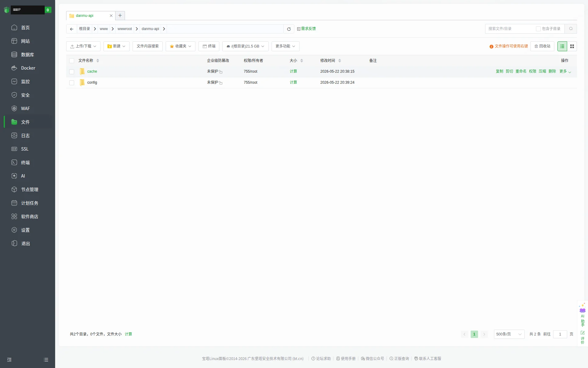Open the AI sidebar icon
The width and height of the screenshot is (588, 368).
click(x=14, y=176)
